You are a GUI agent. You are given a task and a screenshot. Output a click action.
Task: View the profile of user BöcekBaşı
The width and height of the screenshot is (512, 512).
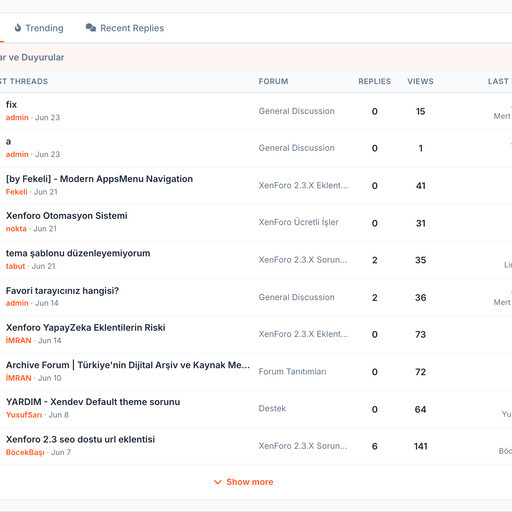coord(25,452)
